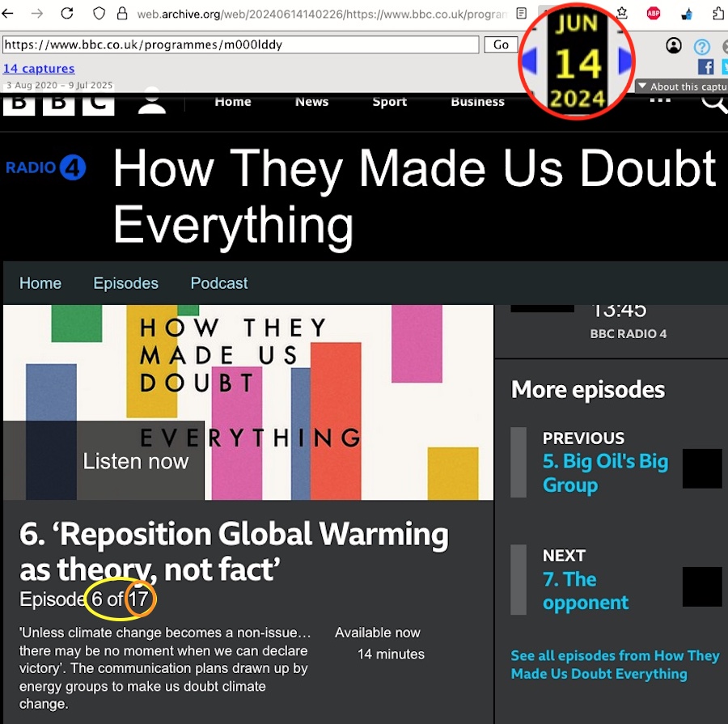Go to next capture with right blue arrow
Image resolution: width=728 pixels, height=724 pixels.
[x=624, y=60]
